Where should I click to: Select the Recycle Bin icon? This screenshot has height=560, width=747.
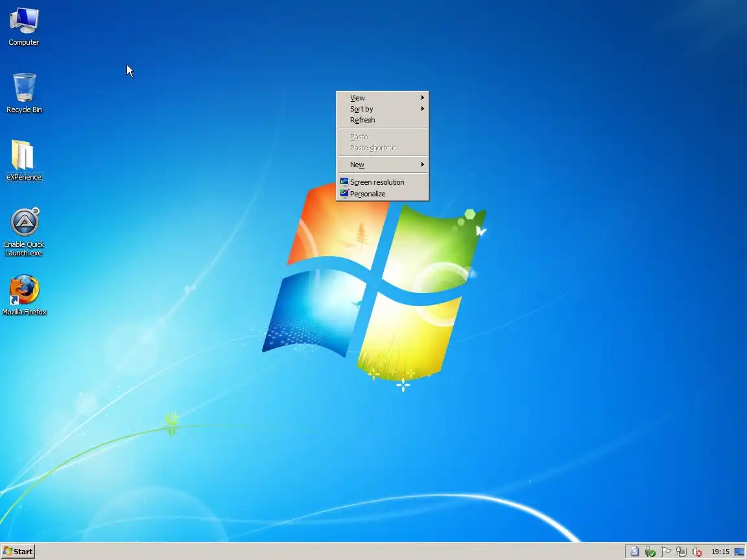click(24, 87)
